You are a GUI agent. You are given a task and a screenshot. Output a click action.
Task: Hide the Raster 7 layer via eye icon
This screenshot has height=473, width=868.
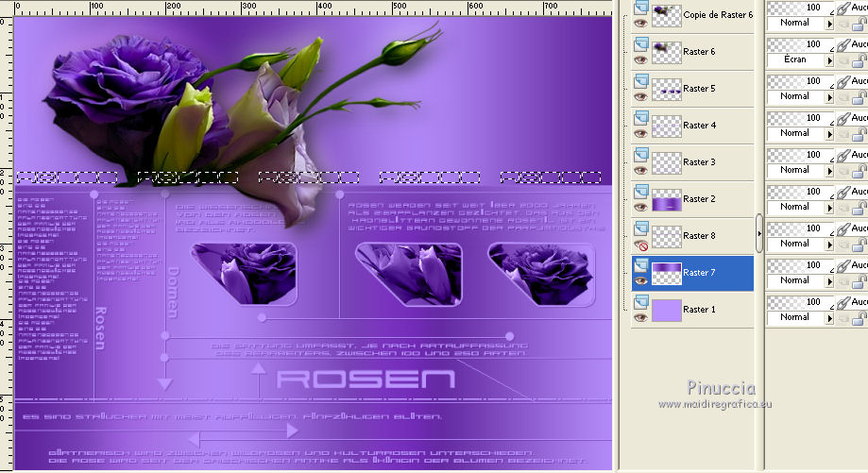[x=641, y=280]
